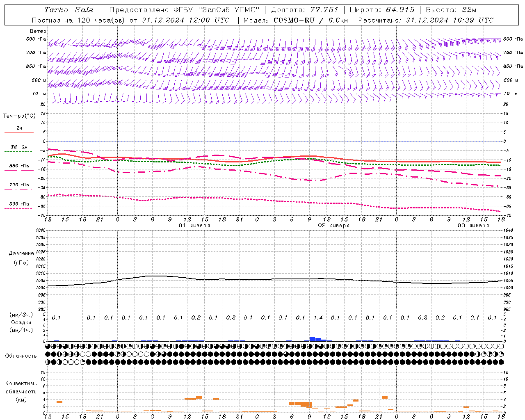Click the "Td 2м" dew point legend entry
525x420 pixels.
click(x=19, y=147)
